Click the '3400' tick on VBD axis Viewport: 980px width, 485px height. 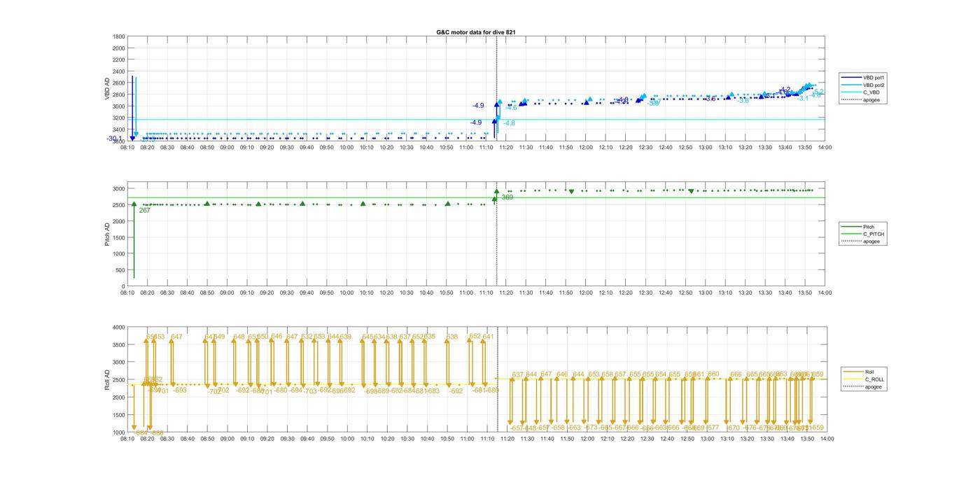click(119, 129)
